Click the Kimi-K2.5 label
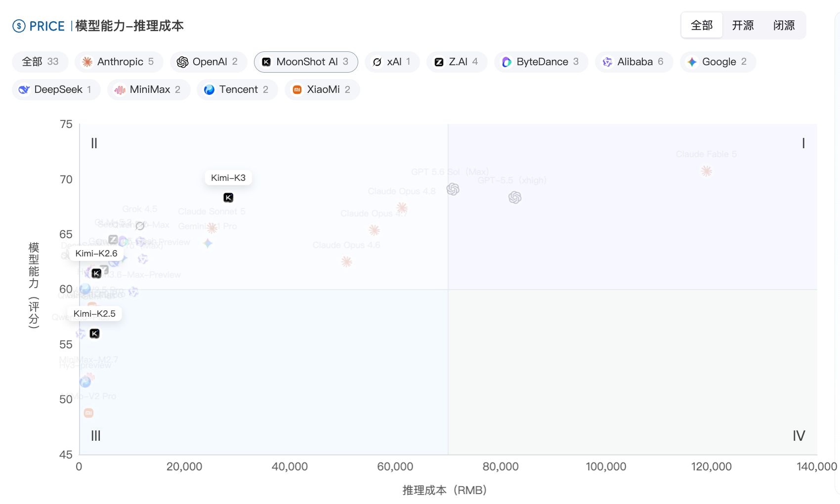Screen dimensions: 840x504 point(94,314)
